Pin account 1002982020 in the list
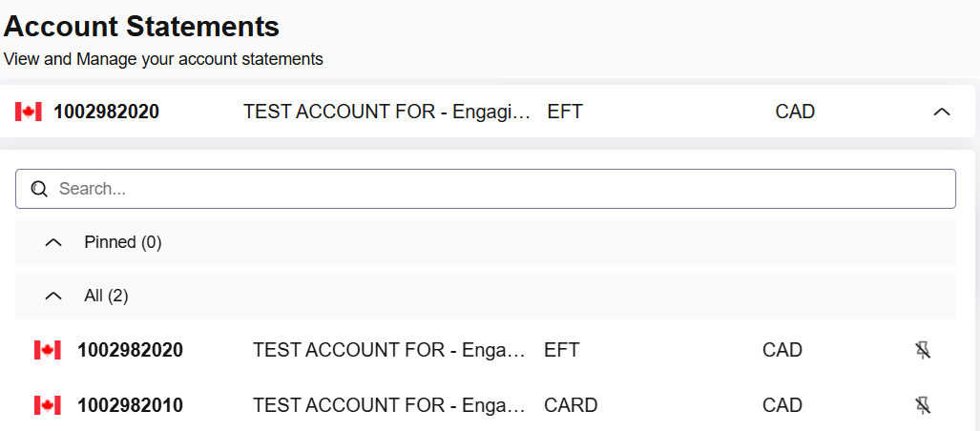The image size is (980, 431). click(x=922, y=350)
